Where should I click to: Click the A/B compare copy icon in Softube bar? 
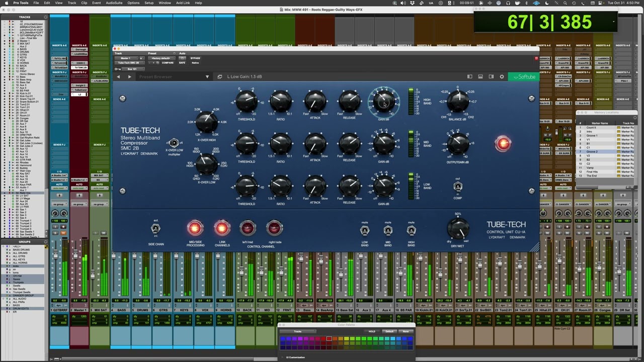[x=220, y=77]
